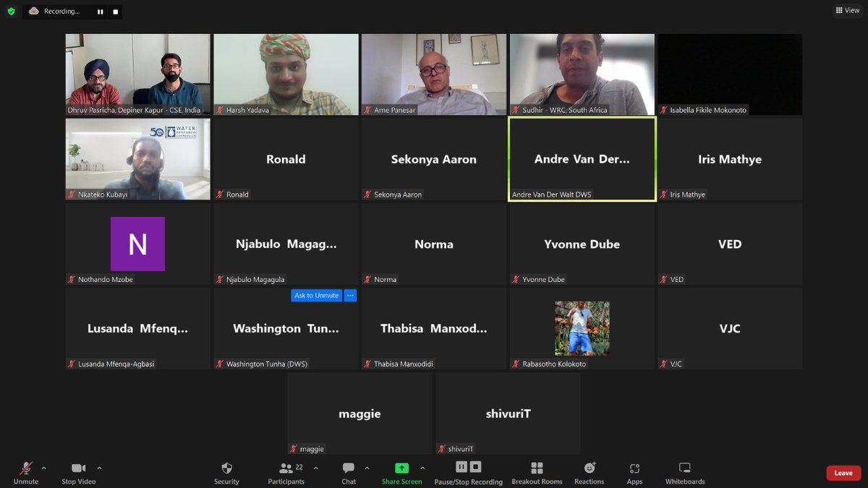The image size is (868, 488).
Task: Stop recording via top-left stop icon
Action: 116,12
